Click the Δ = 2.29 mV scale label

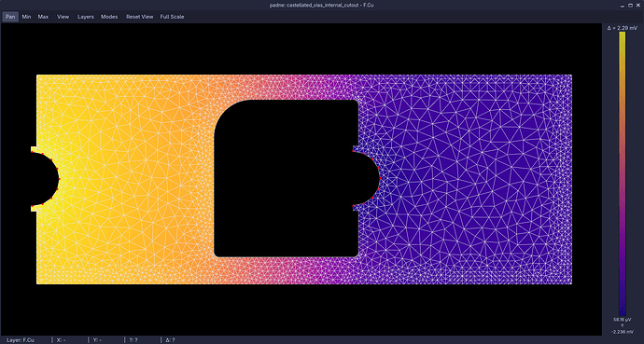coord(623,27)
